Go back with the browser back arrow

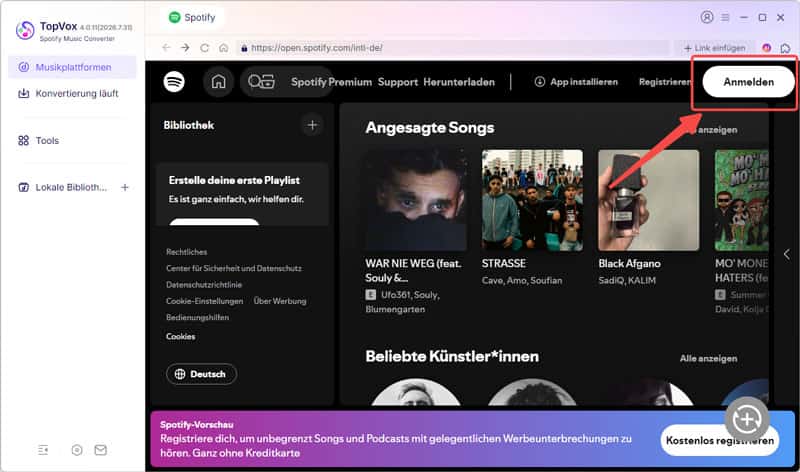tap(166, 47)
